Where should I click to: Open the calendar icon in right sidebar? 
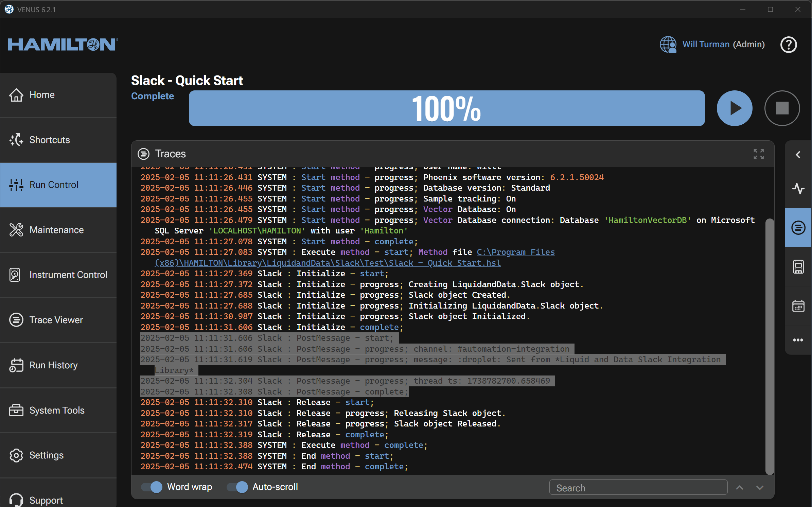point(798,306)
